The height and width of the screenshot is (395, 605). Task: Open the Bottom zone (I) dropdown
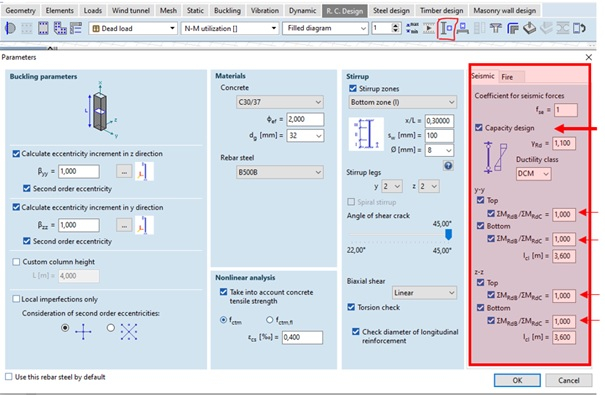tap(403, 102)
